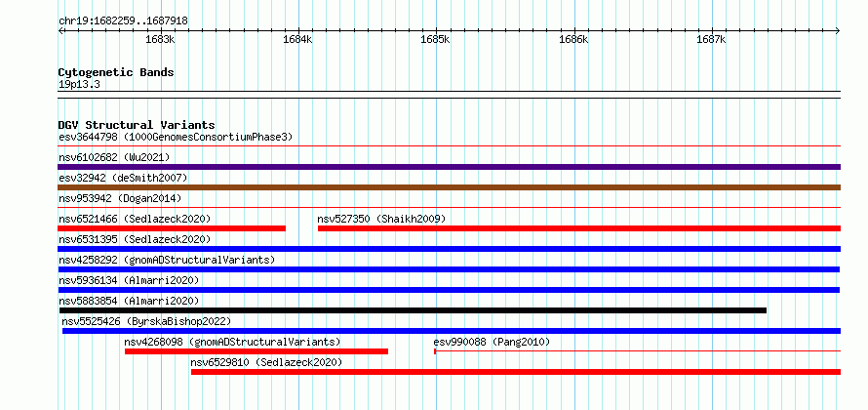Select the blue nsv5936134 variant bar
868x410 pixels.
[x=449, y=290]
